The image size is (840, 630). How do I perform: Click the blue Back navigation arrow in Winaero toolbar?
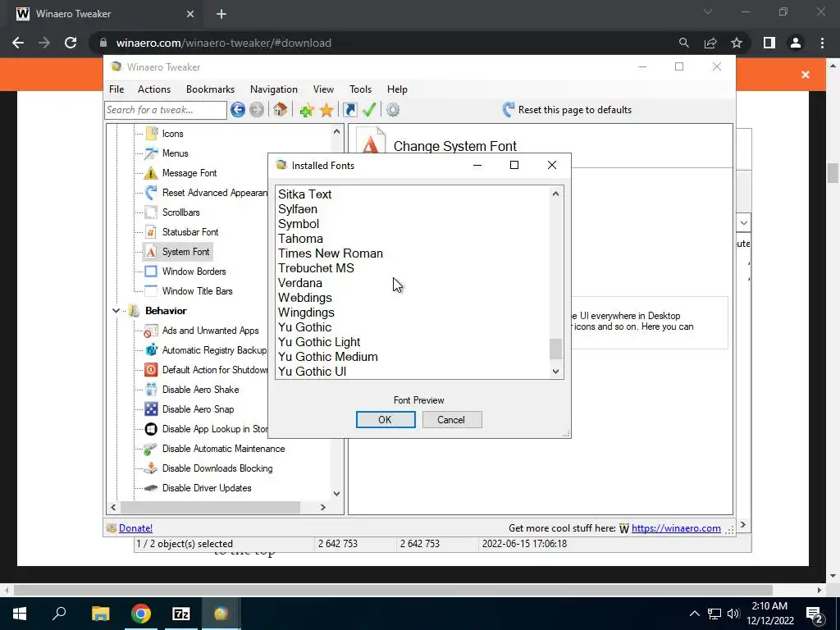(x=238, y=110)
